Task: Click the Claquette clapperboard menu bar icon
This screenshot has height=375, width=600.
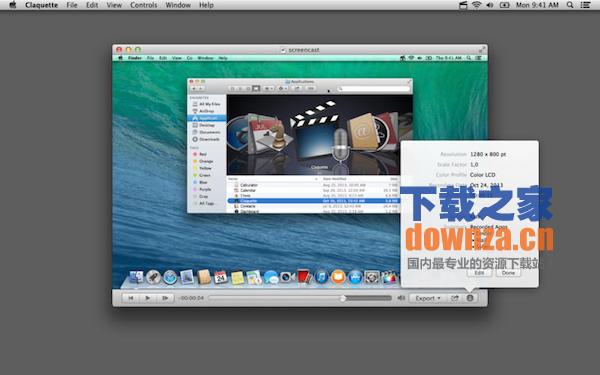Action: tap(463, 5)
